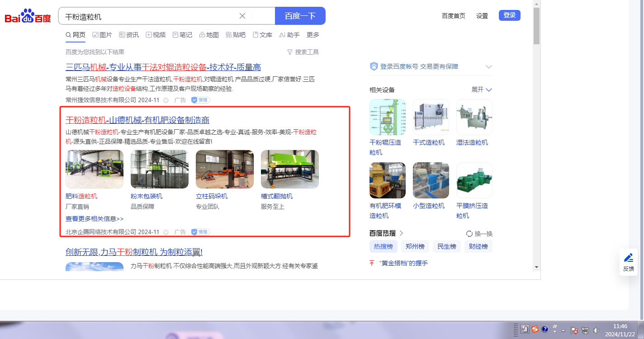The height and width of the screenshot is (339, 644).
Task: Click the red rising arrow beside “黄金搭档”的握手
Action: pos(372,263)
